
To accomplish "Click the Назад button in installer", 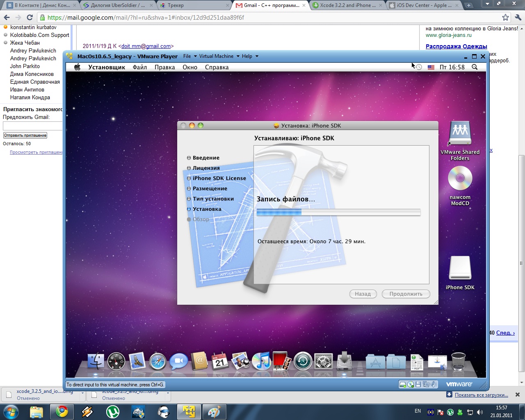I will tap(363, 294).
